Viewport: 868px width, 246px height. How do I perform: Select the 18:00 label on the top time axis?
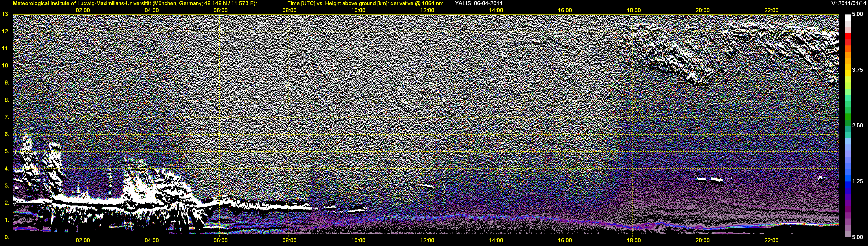coord(633,10)
